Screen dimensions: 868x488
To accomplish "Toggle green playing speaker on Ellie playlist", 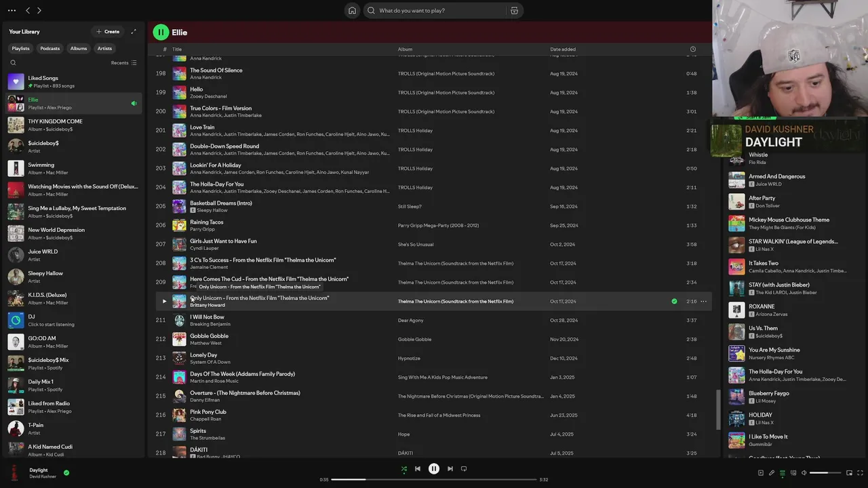I will tap(134, 103).
